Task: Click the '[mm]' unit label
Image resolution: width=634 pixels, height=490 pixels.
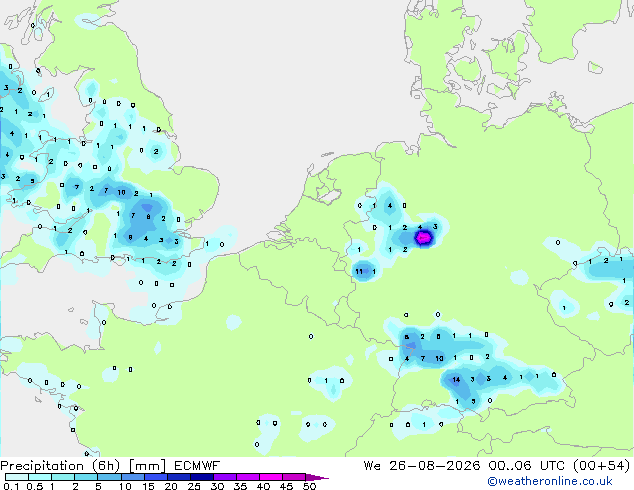Action: (x=147, y=466)
